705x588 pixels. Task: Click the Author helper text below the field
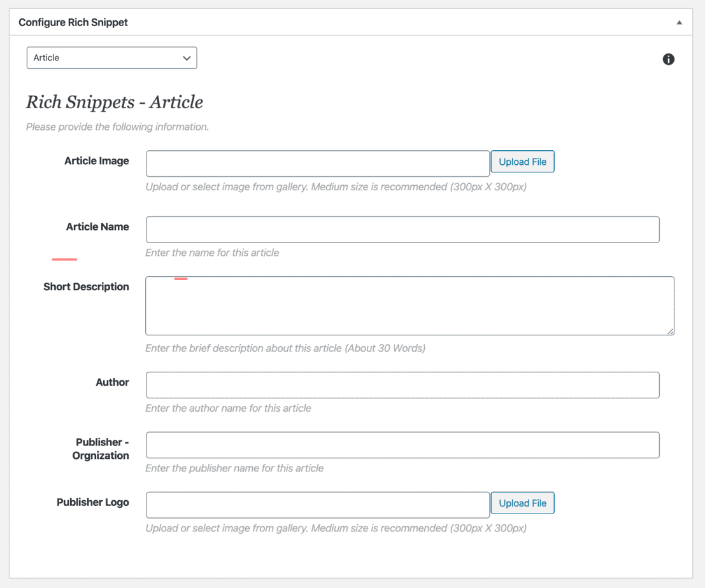pyautogui.click(x=227, y=408)
